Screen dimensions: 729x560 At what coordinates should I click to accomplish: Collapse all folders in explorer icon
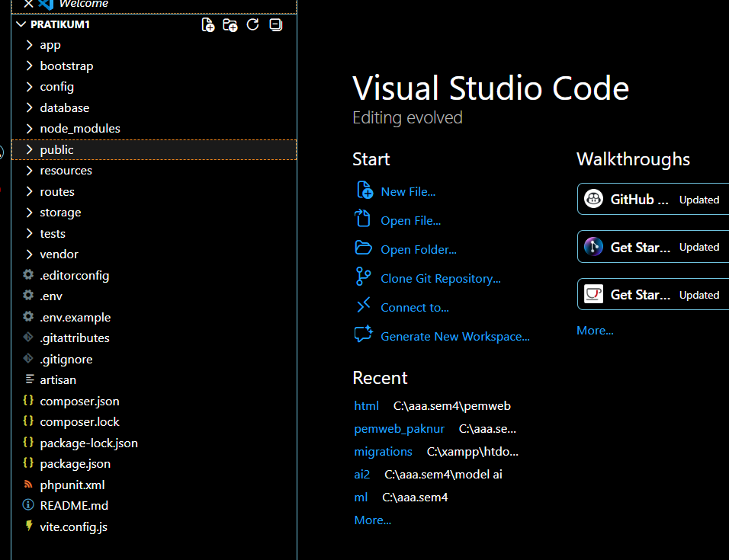click(x=276, y=24)
